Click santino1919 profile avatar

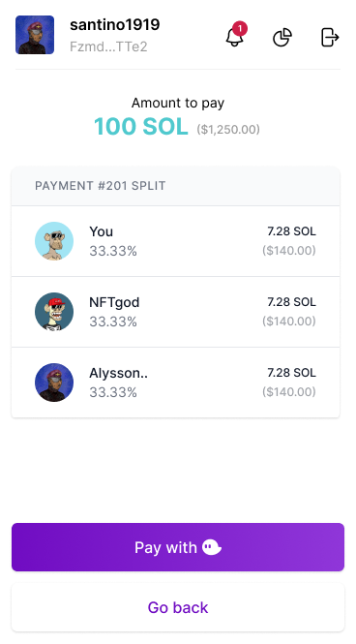[35, 35]
